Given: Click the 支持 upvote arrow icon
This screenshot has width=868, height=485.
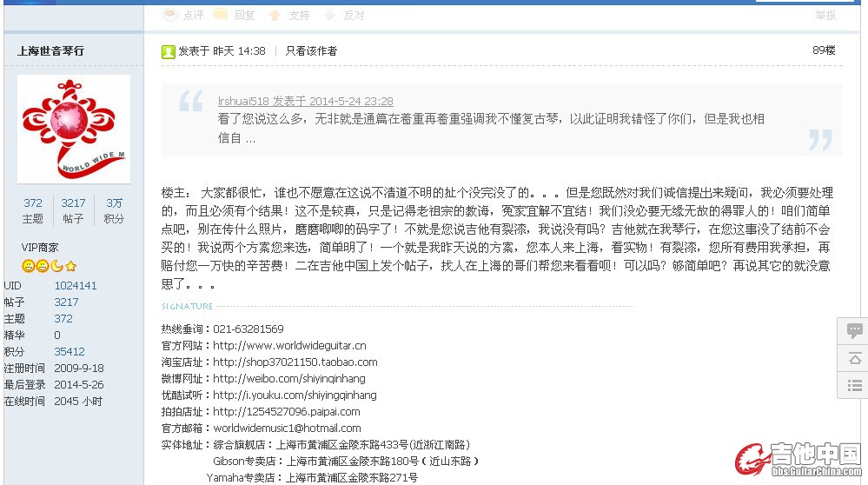Looking at the screenshot, I should point(275,15).
